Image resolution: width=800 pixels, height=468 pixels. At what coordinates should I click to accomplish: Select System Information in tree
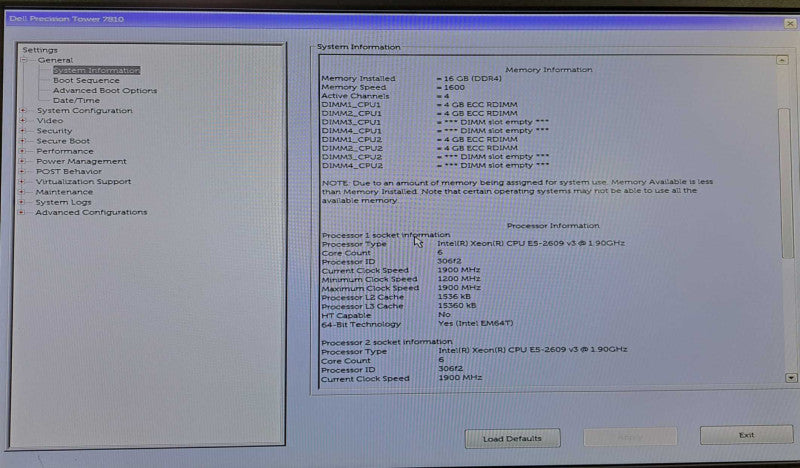(x=96, y=70)
